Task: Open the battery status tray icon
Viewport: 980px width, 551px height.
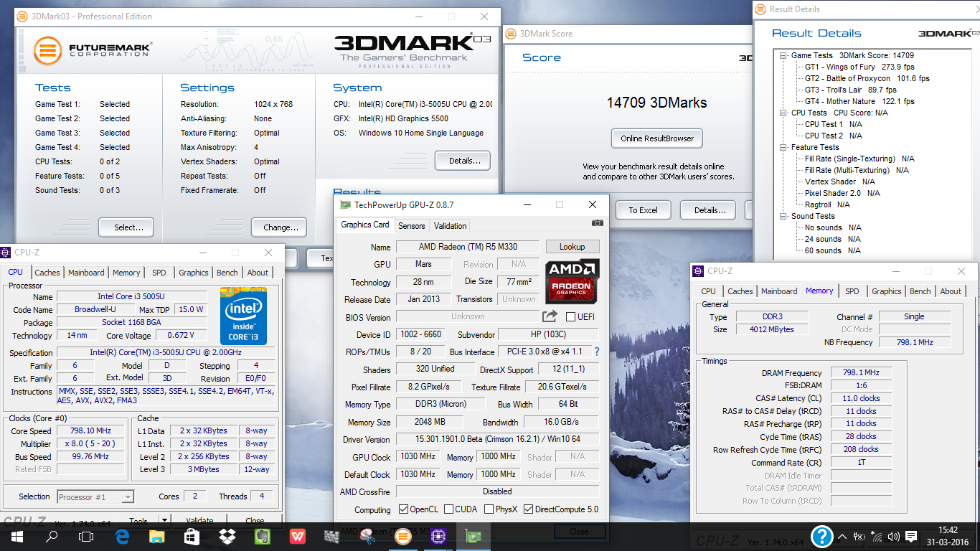Action: [x=859, y=536]
